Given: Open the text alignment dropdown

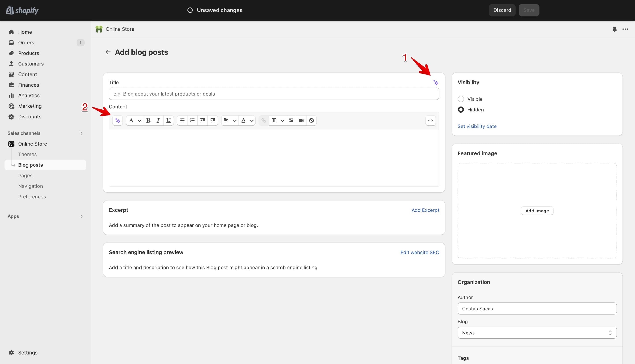Looking at the screenshot, I should coord(230,120).
